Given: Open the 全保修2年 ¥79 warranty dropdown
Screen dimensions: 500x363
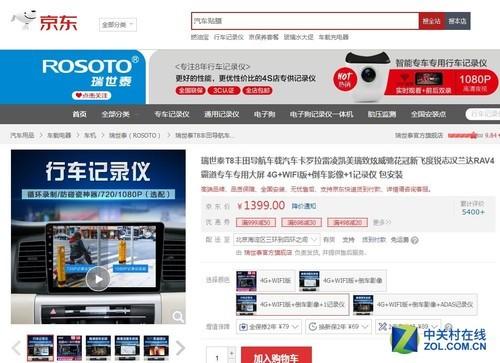Looking at the screenshot, I should 269,327.
